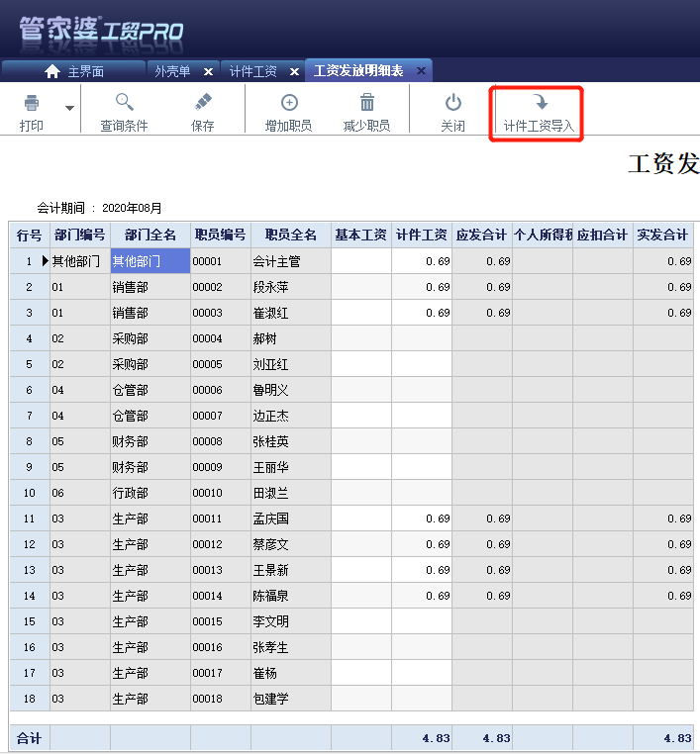Switch to the 外壳单 tab
Screen dimensions: 700x754
pyautogui.click(x=172, y=71)
